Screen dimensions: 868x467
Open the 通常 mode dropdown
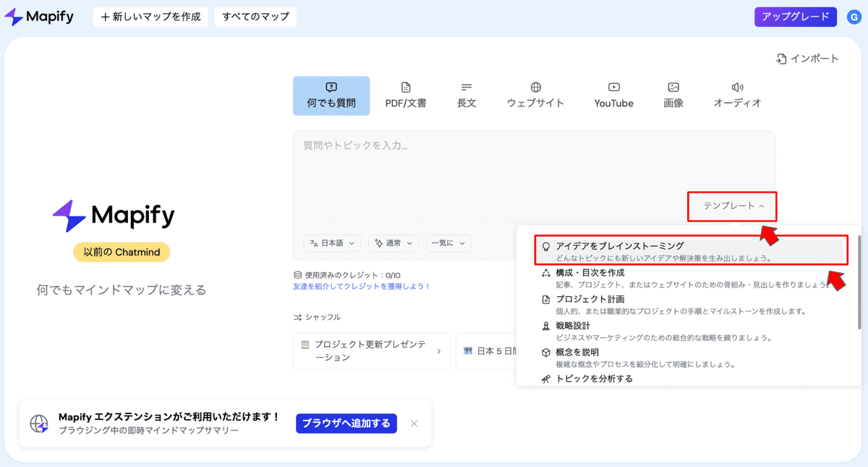(x=393, y=243)
